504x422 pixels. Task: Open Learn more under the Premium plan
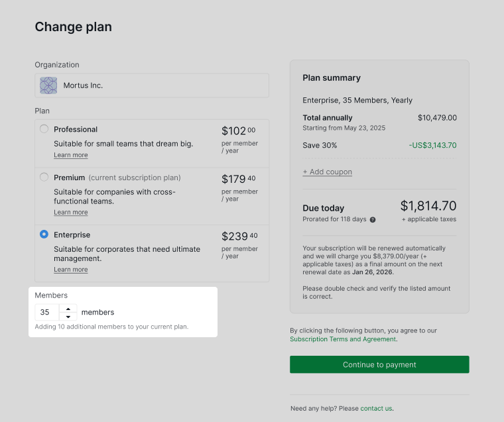click(x=71, y=213)
